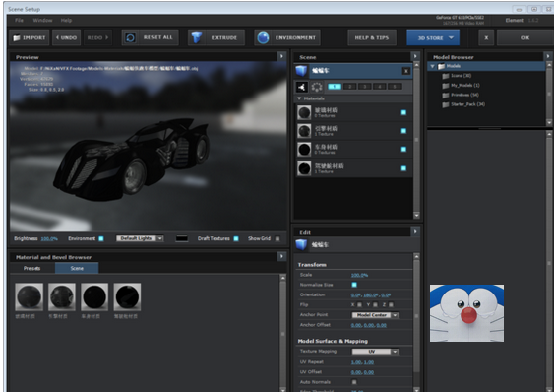Open the Anchor Point Model Center dropdown

click(x=375, y=315)
